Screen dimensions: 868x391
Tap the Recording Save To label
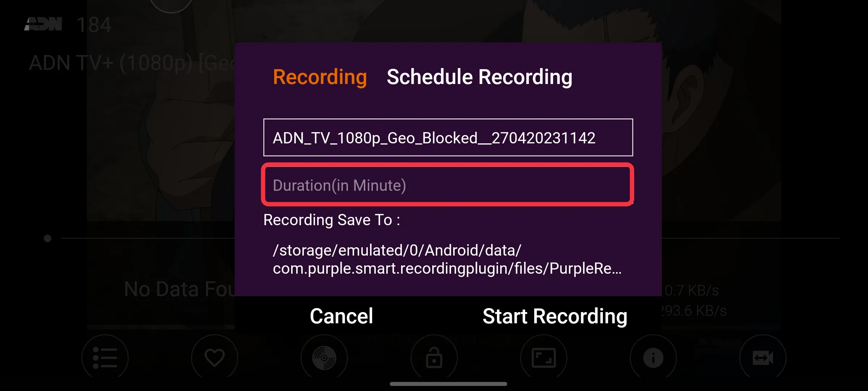[x=332, y=220]
